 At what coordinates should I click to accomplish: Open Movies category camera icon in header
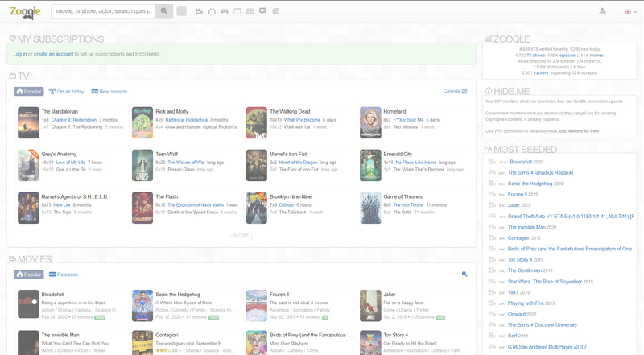coord(199,11)
